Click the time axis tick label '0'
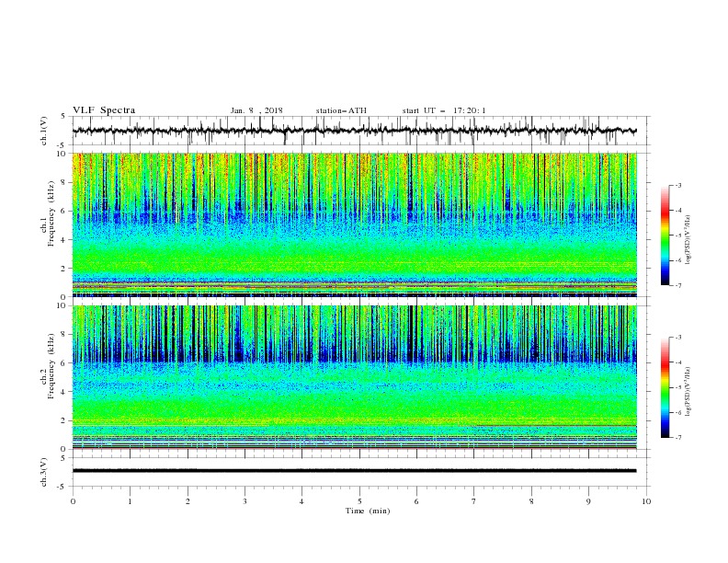This screenshot has height=563, width=728. pos(73,501)
